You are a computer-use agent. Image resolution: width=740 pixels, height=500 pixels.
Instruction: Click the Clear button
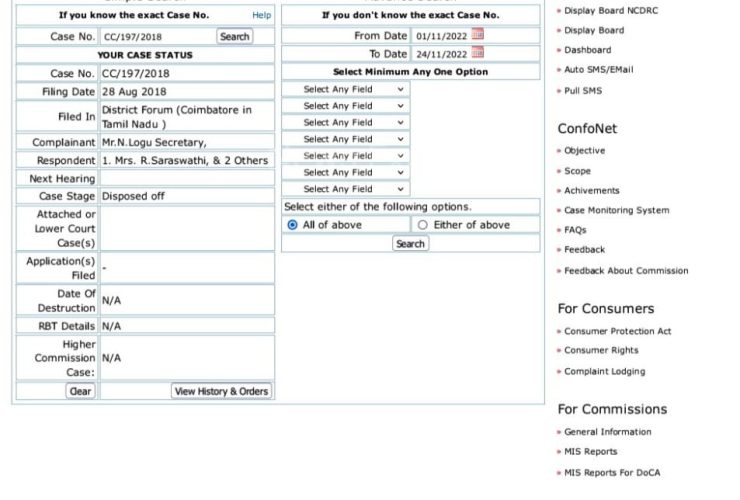(x=80, y=391)
